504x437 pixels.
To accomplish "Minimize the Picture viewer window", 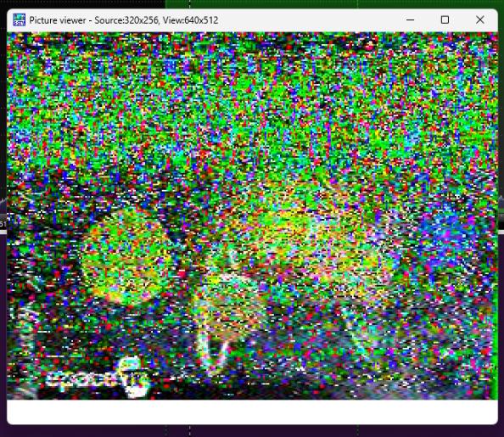I will click(x=410, y=20).
